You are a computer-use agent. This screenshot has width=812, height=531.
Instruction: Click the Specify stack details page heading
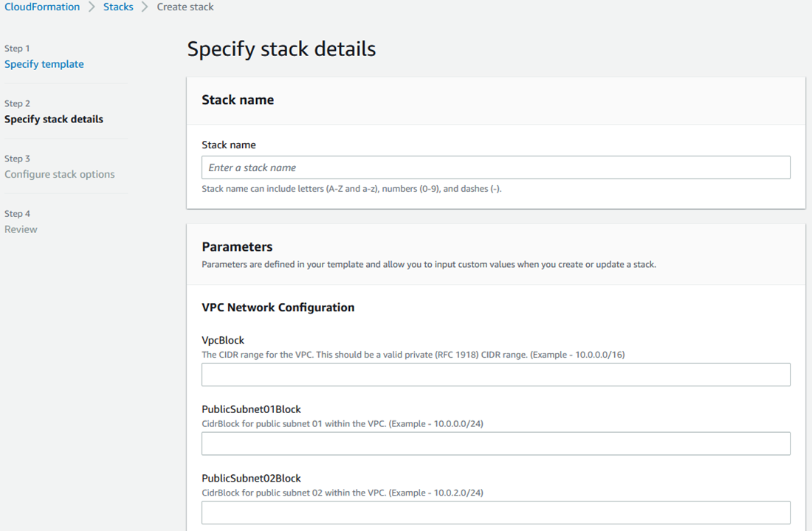[281, 49]
